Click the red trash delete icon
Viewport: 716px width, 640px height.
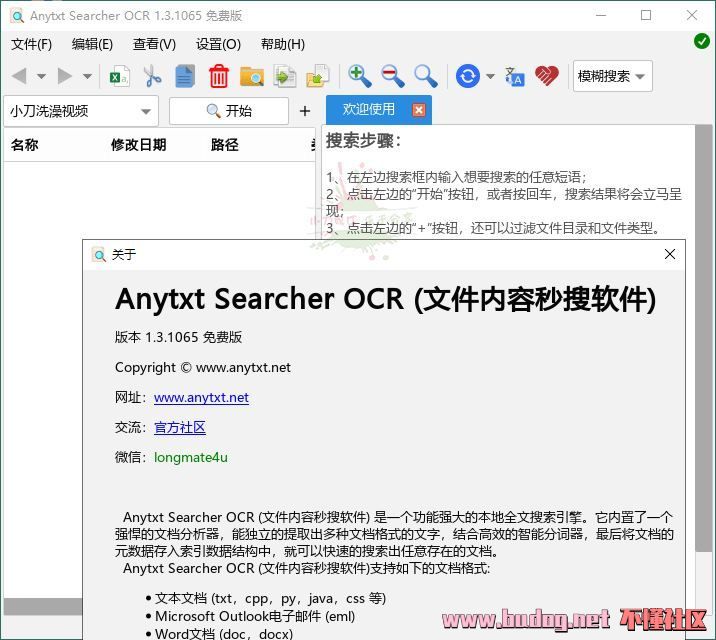point(219,76)
